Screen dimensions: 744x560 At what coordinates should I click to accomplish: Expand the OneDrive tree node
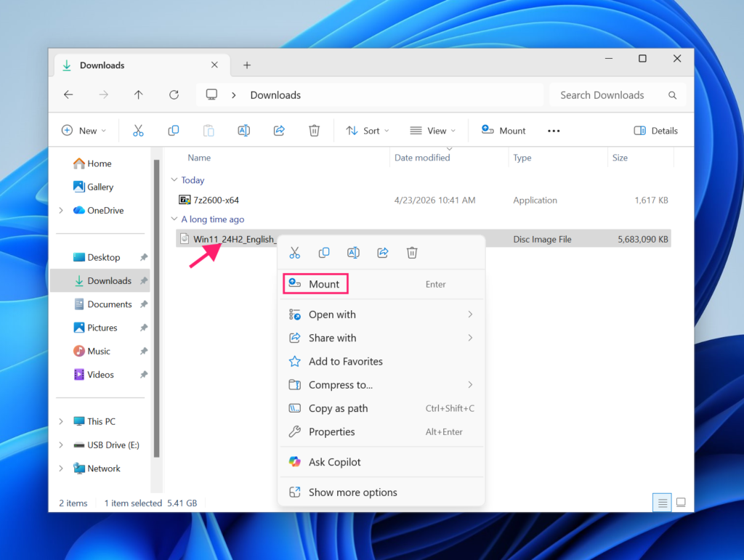pos(61,211)
